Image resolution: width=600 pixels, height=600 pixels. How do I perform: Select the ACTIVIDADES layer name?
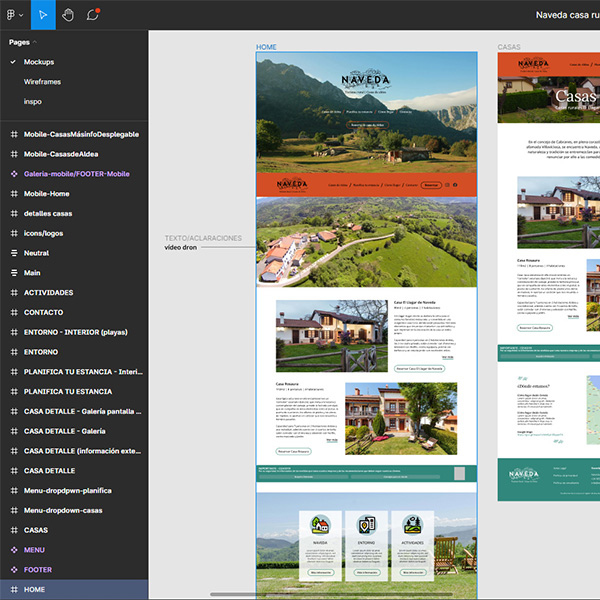point(48,293)
